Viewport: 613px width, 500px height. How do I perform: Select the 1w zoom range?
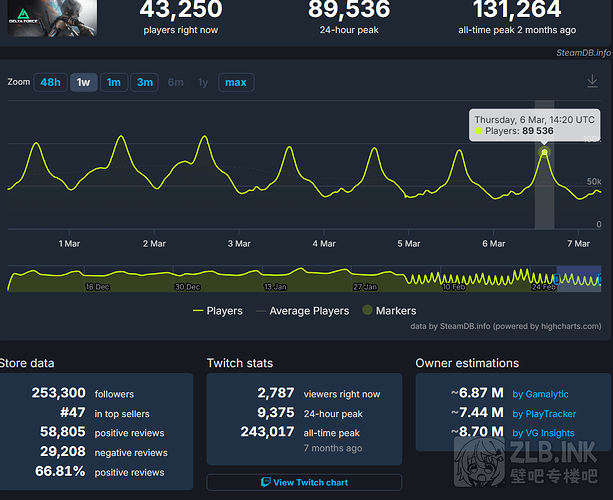[x=84, y=82]
